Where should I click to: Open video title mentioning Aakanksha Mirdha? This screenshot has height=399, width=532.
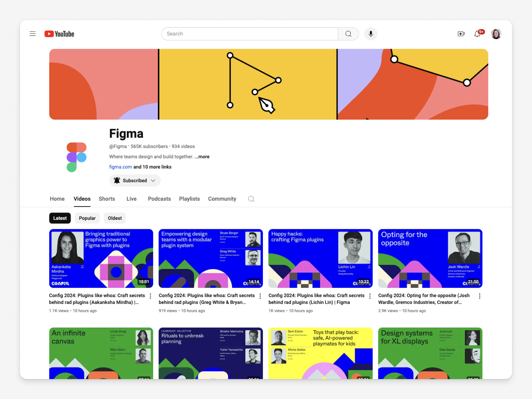point(97,299)
